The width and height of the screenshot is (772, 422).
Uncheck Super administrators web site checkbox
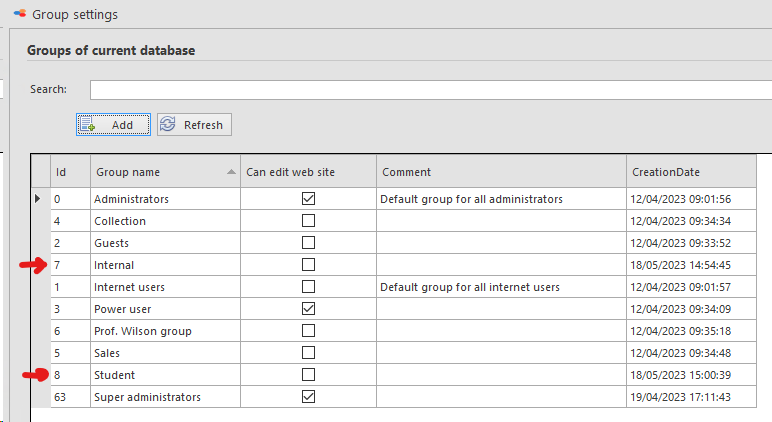[308, 396]
